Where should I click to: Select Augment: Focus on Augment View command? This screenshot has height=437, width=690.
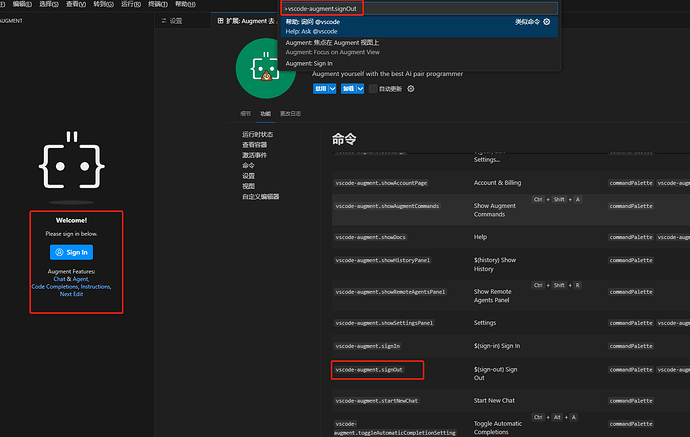419,47
